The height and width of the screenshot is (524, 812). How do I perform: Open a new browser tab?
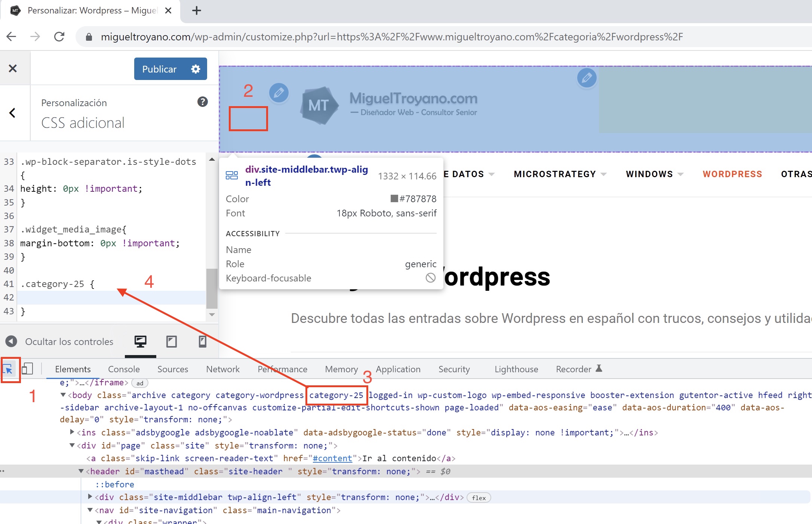coord(197,10)
